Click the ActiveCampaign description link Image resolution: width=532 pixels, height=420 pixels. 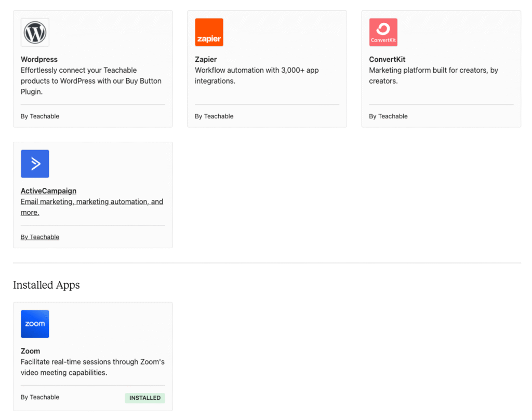click(91, 201)
